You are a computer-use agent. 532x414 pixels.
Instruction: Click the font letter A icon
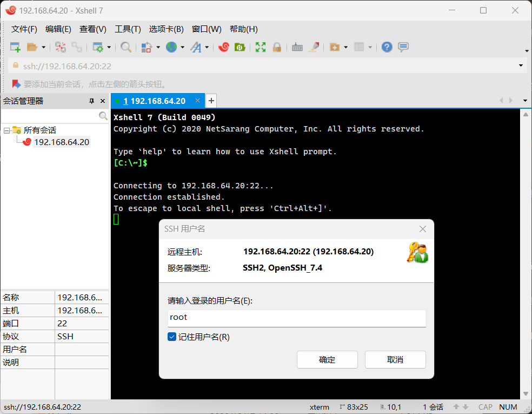pyautogui.click(x=196, y=47)
